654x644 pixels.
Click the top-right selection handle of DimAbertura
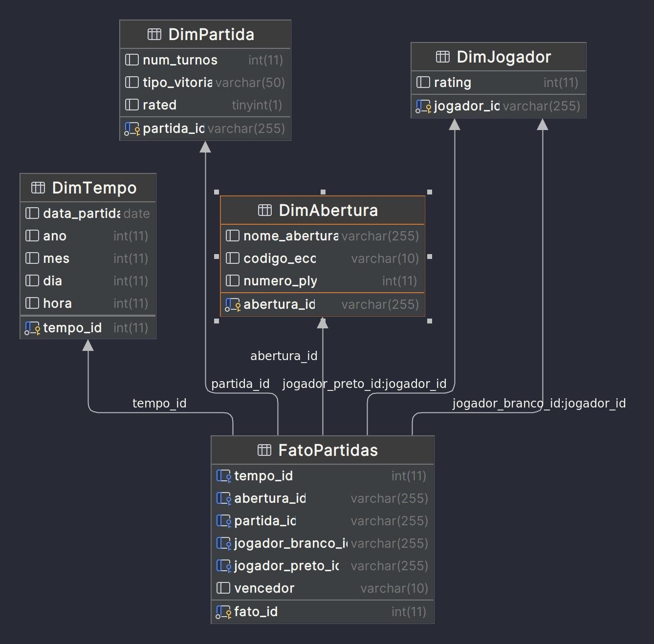click(x=430, y=192)
